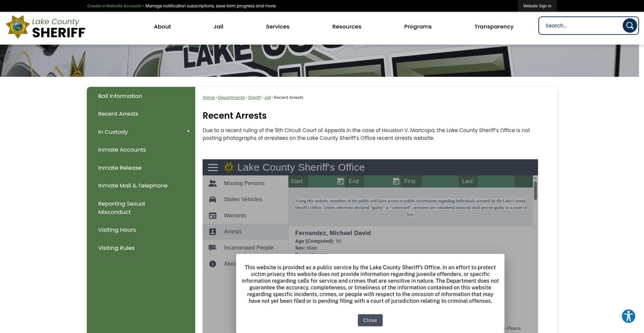Viewport: 644px width, 333px height.
Task: Go to Jail breadcrumb link
Action: coord(267,98)
